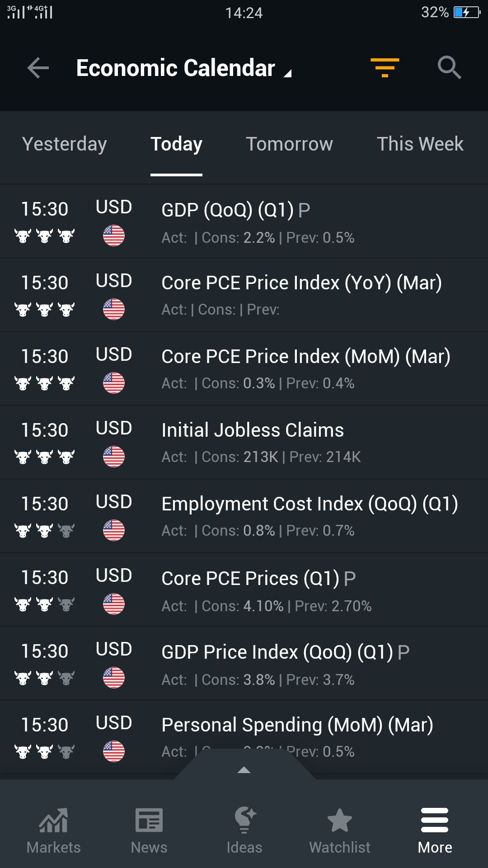Select the Today tab

176,144
